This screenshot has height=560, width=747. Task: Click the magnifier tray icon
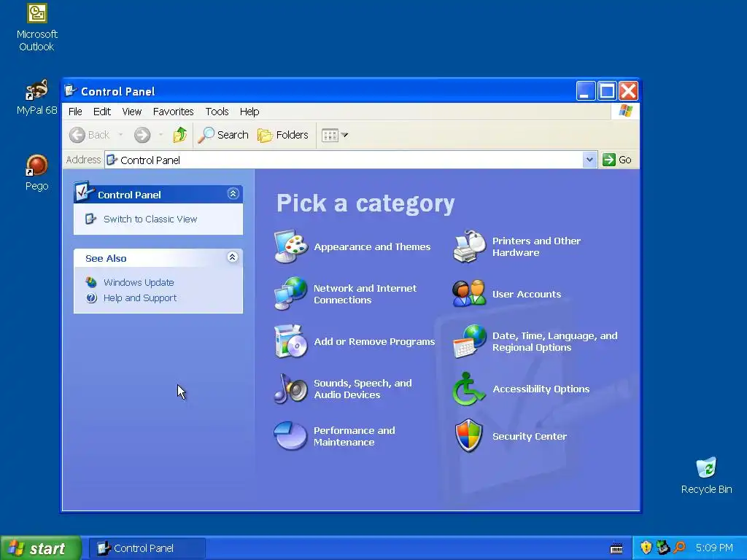click(x=679, y=548)
